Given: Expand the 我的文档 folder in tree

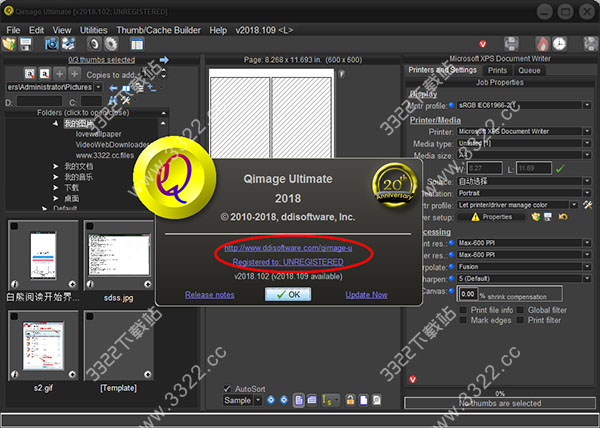Looking at the screenshot, I should (x=55, y=166).
